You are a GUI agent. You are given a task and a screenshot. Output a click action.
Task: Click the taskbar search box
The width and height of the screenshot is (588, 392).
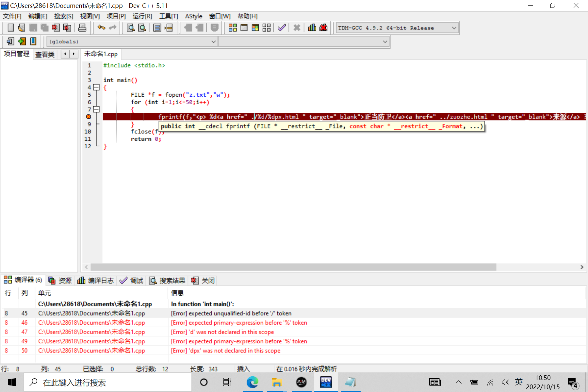click(x=108, y=382)
